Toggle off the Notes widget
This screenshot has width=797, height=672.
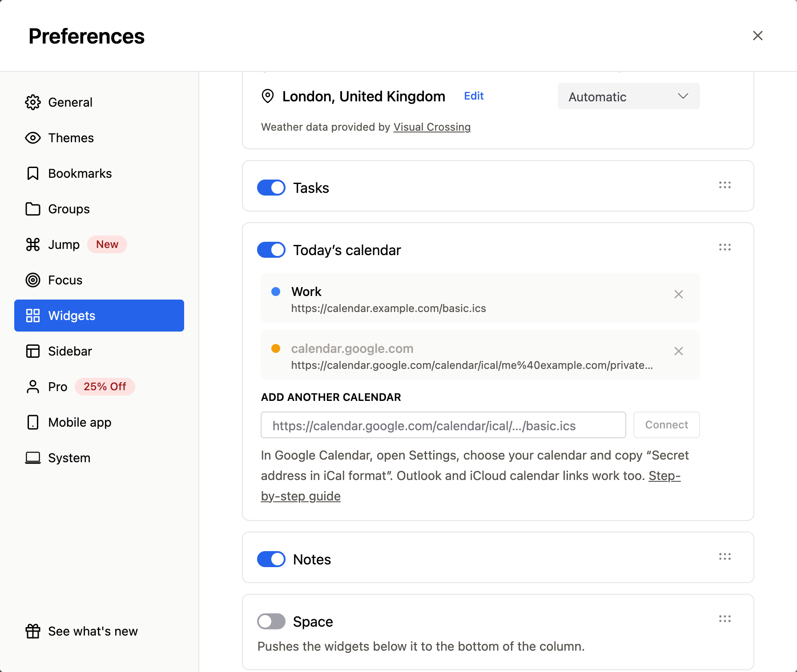coord(271,559)
